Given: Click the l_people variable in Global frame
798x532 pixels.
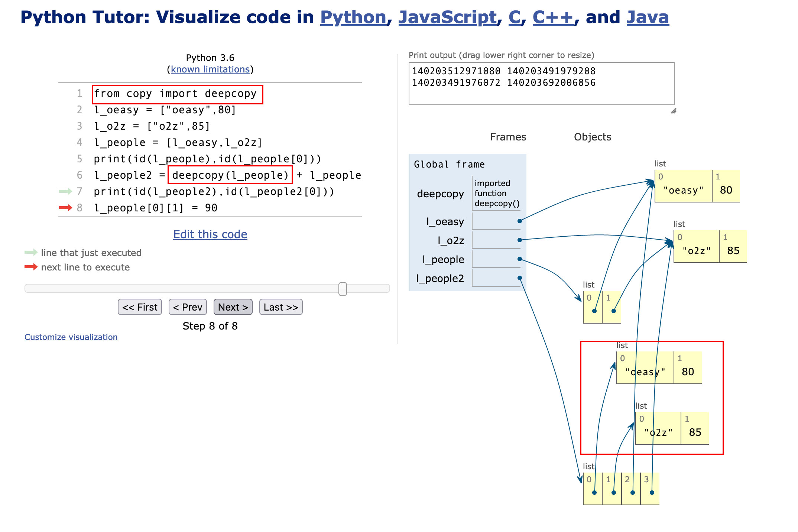Looking at the screenshot, I should point(443,260).
